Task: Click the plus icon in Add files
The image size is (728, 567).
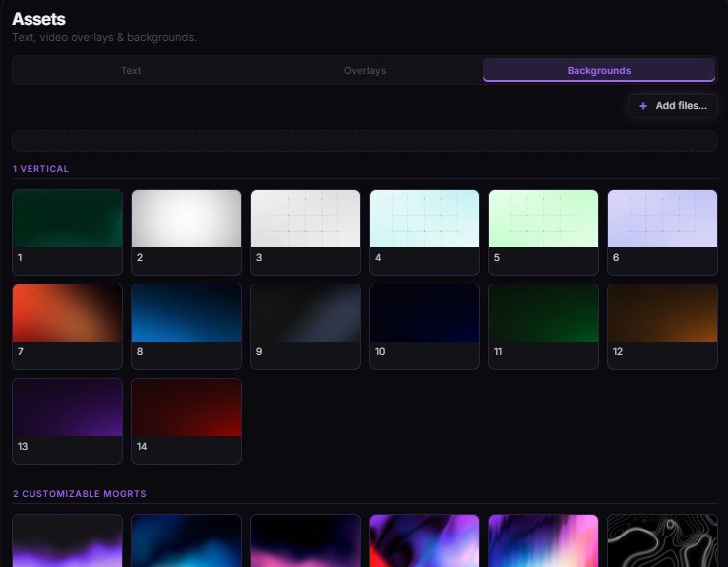Action: click(643, 106)
